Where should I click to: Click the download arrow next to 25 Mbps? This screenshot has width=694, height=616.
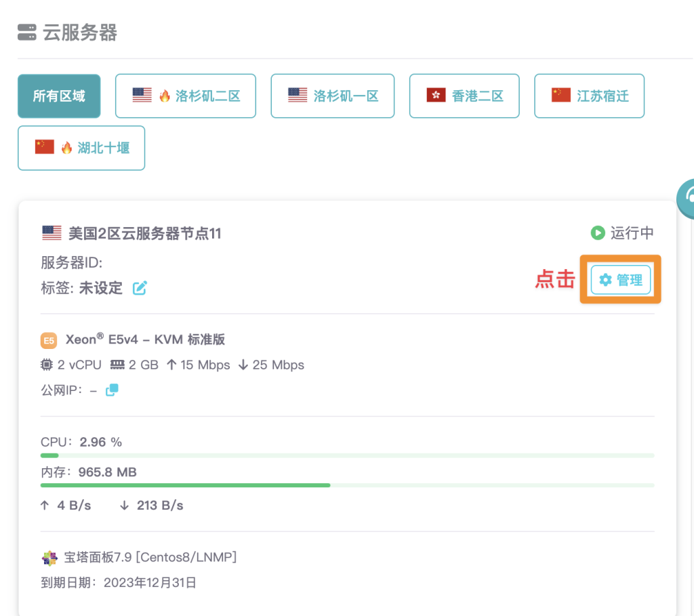click(x=243, y=365)
